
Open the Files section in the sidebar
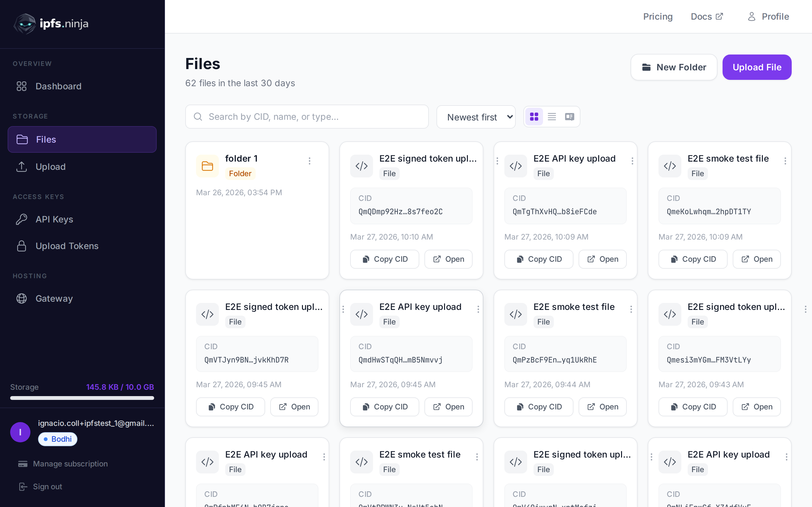(46, 139)
